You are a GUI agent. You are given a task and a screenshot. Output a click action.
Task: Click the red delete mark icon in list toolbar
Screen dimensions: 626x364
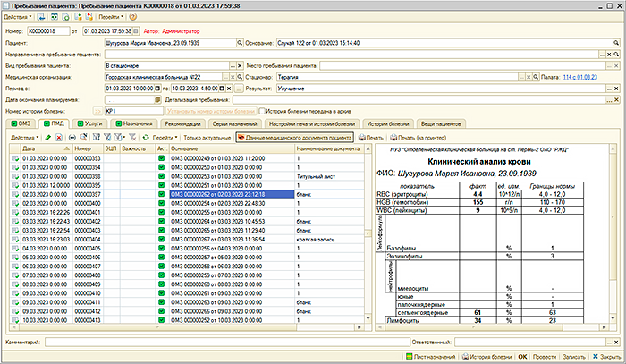59,139
